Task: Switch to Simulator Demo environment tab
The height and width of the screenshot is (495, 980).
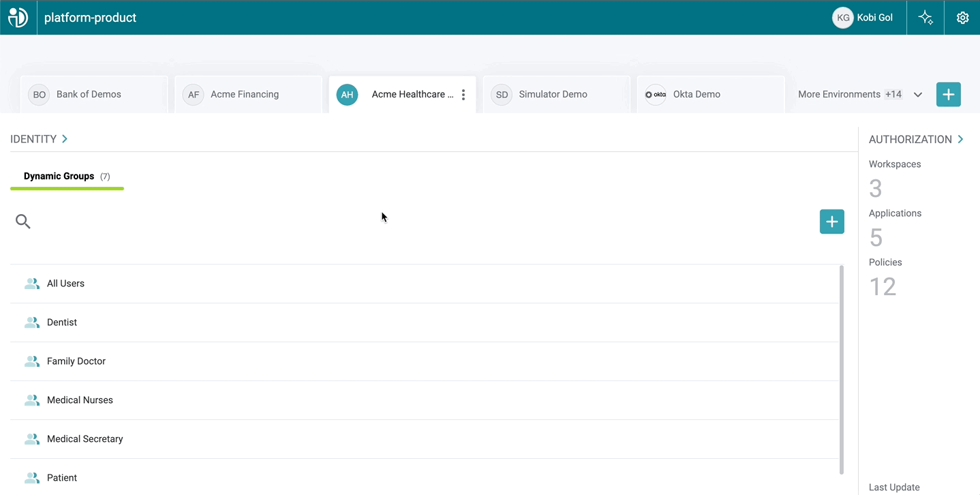Action: click(556, 95)
